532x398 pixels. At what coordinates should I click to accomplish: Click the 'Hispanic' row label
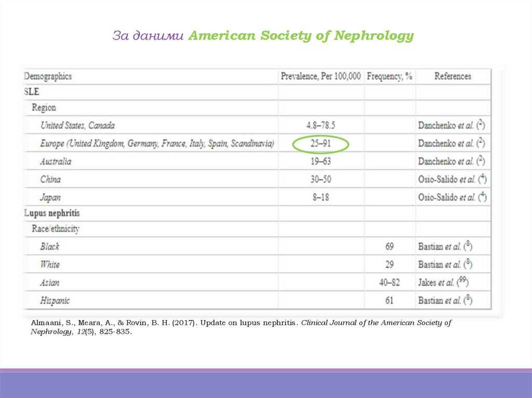click(55, 300)
